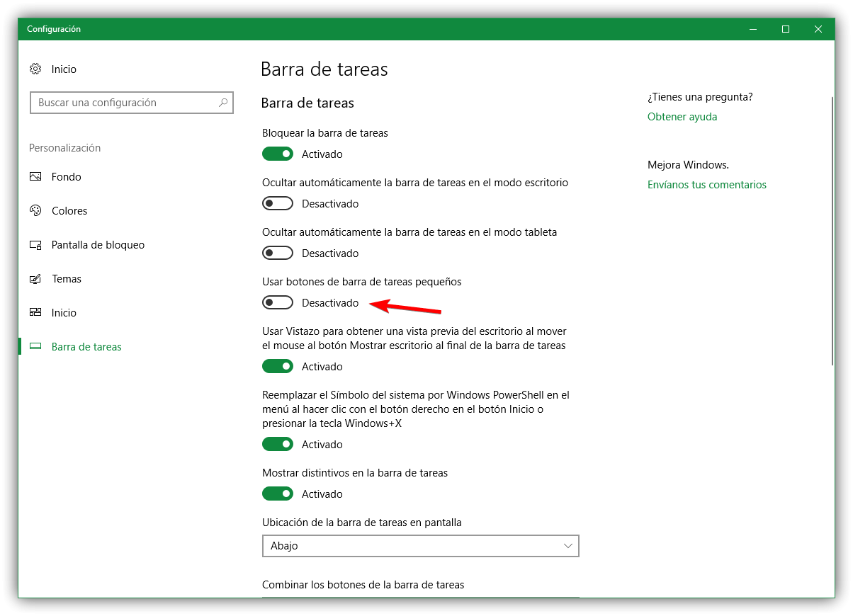853x616 pixels.
Task: Click the Buscar una configuración search field
Action: pos(124,103)
